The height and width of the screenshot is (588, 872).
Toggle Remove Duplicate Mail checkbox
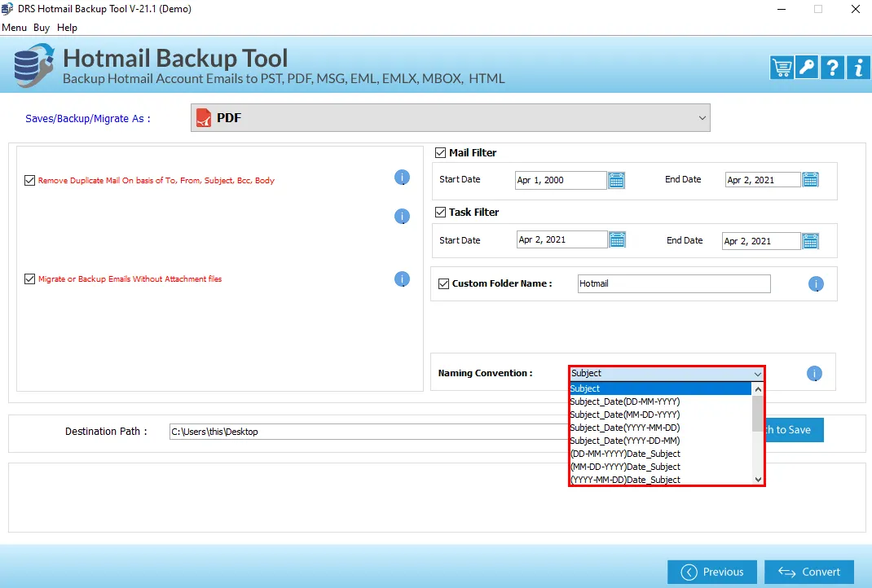pyautogui.click(x=30, y=180)
